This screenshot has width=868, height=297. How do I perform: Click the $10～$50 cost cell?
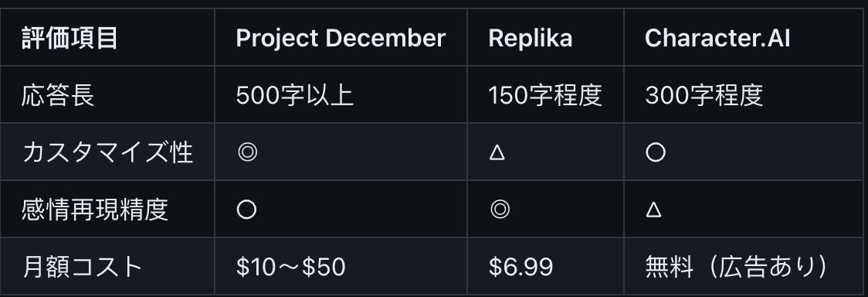pyautogui.click(x=290, y=267)
